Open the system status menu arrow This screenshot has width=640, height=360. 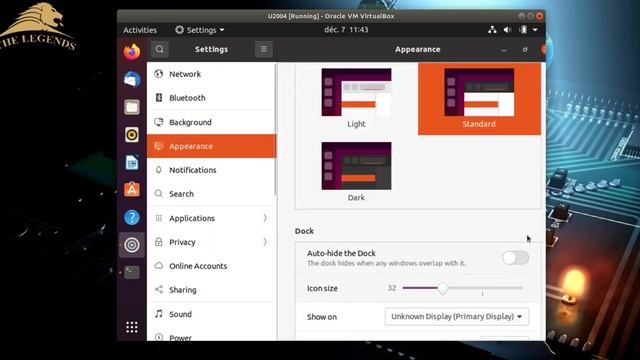pos(535,30)
